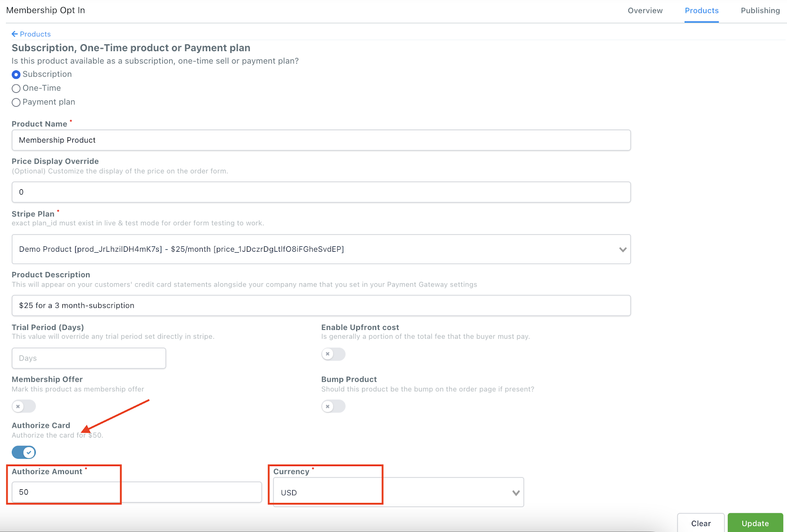Switch to the Overview tab

click(x=645, y=10)
